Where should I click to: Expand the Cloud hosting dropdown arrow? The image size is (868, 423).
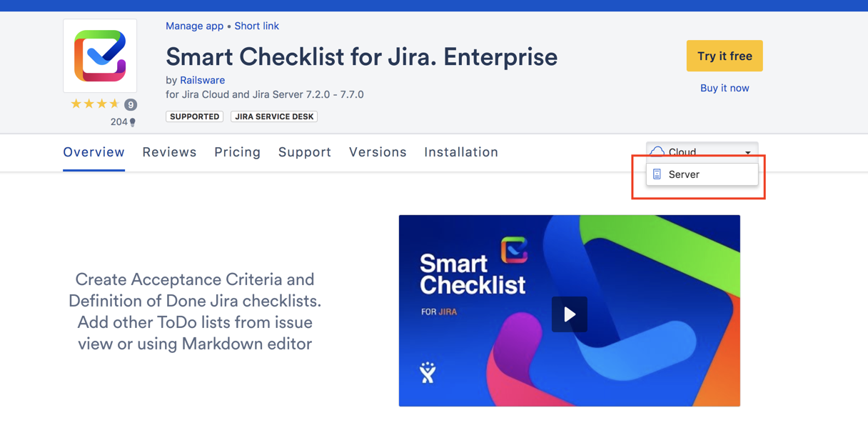747,153
